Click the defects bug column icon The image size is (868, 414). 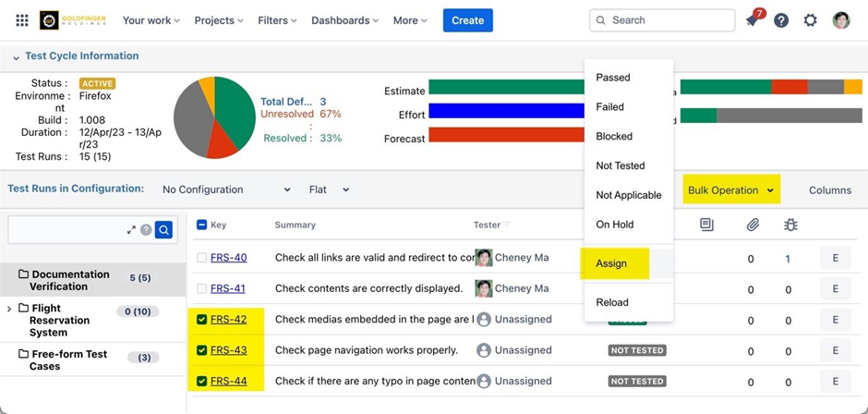coord(790,225)
